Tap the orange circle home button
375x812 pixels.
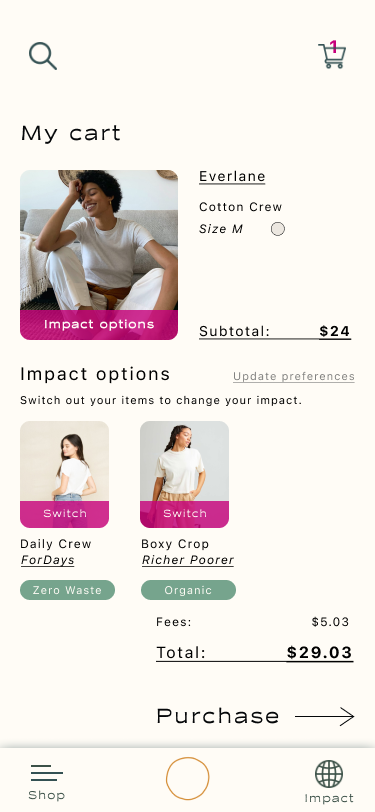click(188, 778)
